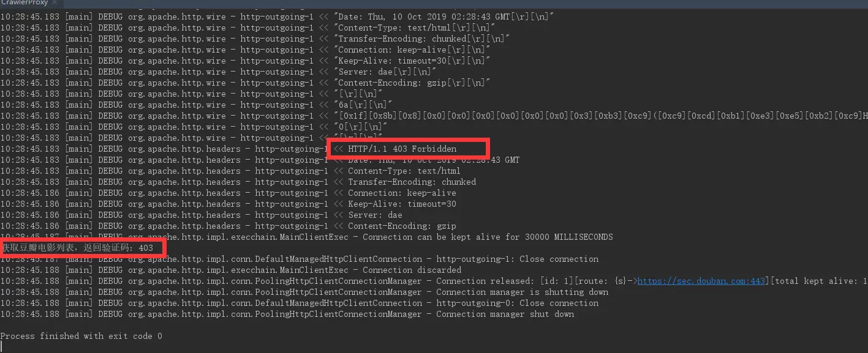This screenshot has height=353, width=868.
Task: Click wire line "Server: dae[\r][\n]"
Action: click(218, 72)
